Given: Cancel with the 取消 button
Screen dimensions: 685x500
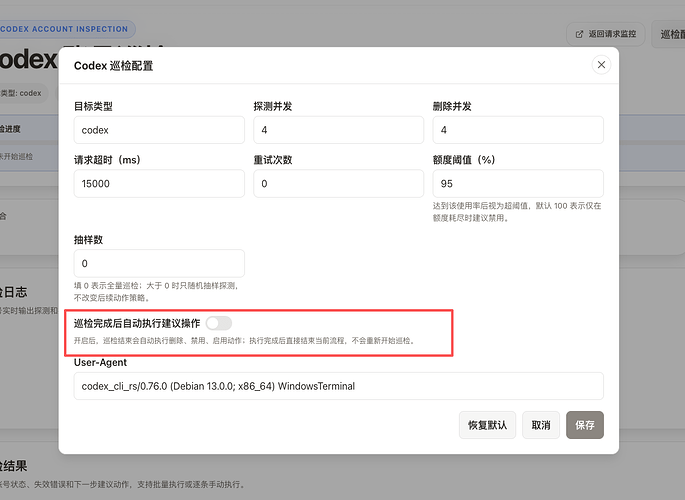Looking at the screenshot, I should (x=541, y=425).
